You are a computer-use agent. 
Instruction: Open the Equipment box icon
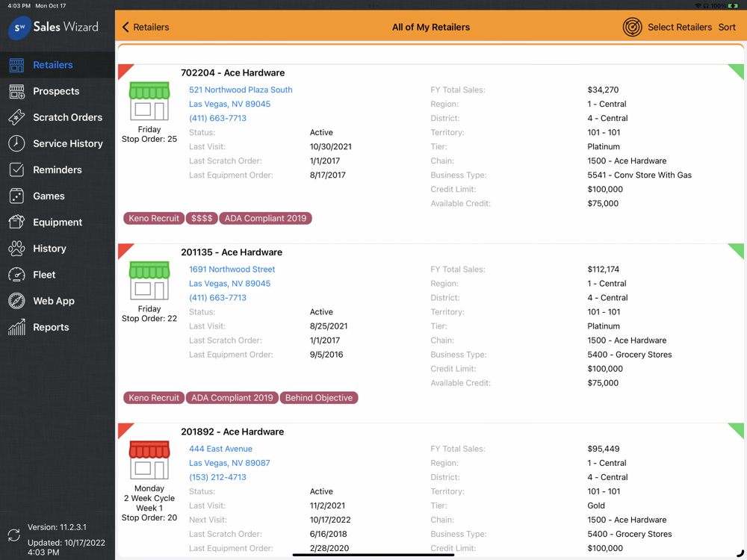[16, 222]
